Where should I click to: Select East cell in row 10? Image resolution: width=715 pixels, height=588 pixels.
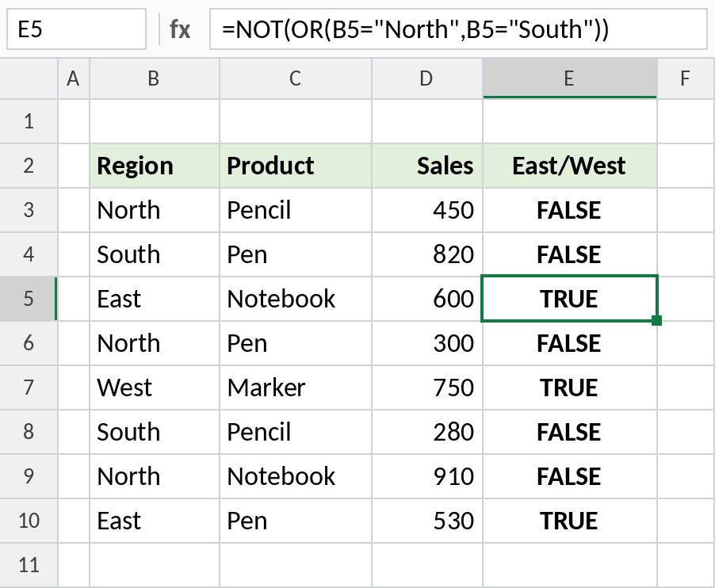point(155,521)
